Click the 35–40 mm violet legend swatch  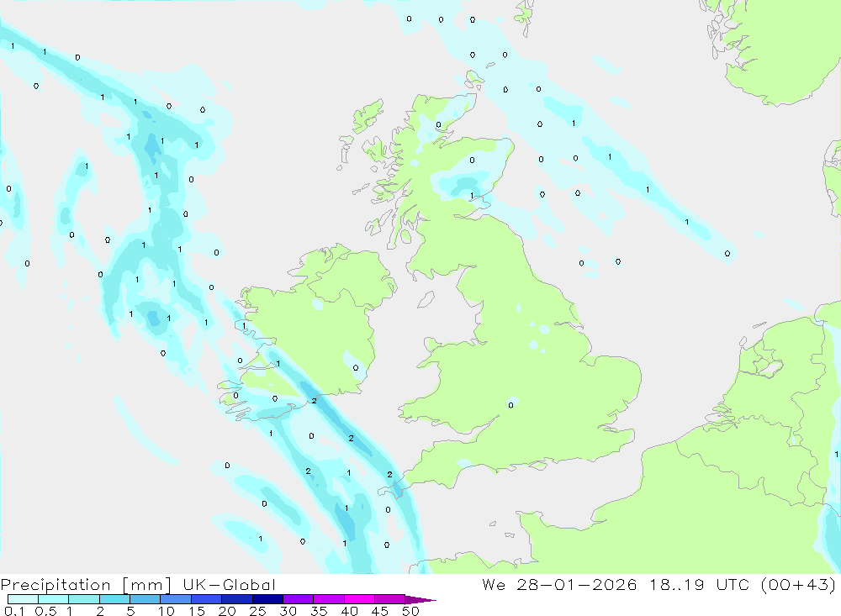click(329, 599)
